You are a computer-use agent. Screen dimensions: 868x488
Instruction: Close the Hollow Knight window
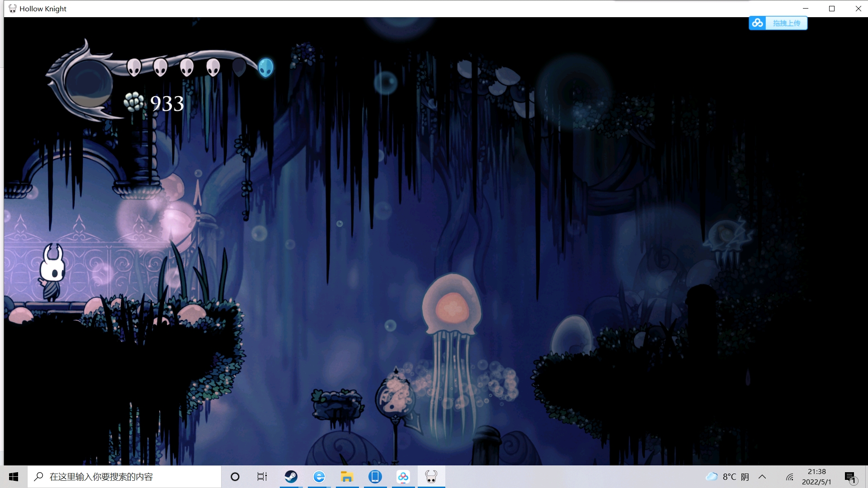(x=858, y=9)
